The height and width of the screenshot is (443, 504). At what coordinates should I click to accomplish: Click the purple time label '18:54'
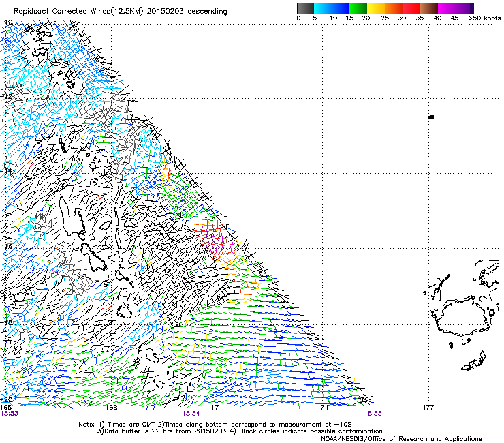pos(191,414)
